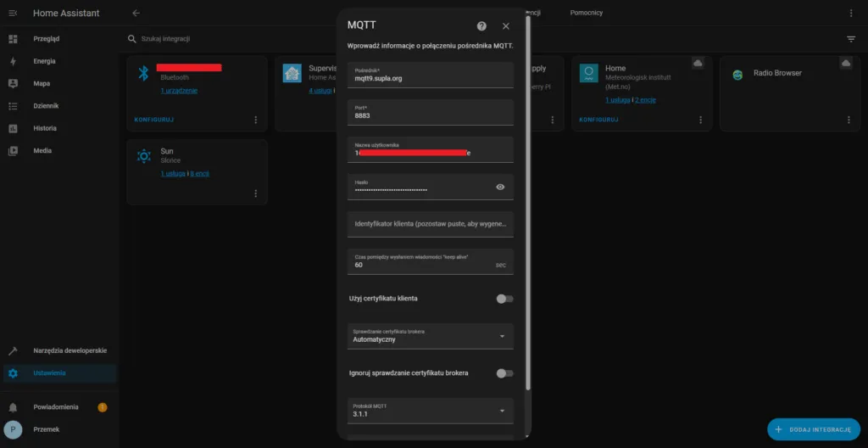
Task: Open 2 encje link on Home card
Action: click(x=645, y=100)
